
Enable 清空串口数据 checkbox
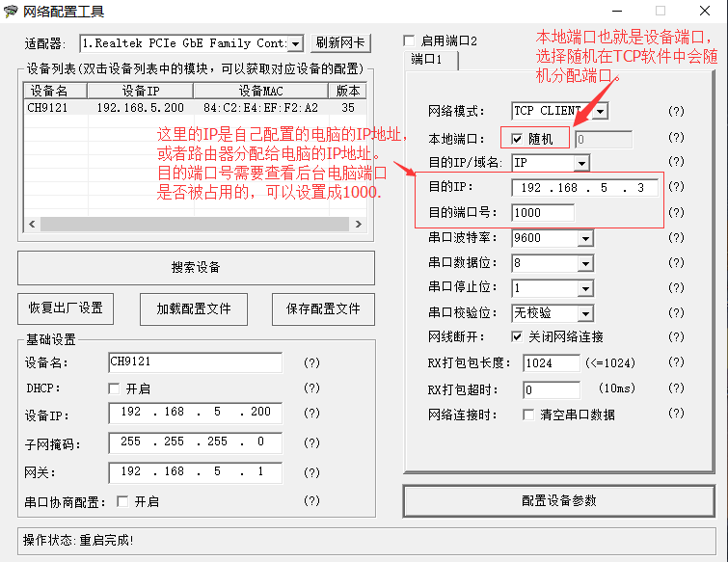pyautogui.click(x=527, y=415)
